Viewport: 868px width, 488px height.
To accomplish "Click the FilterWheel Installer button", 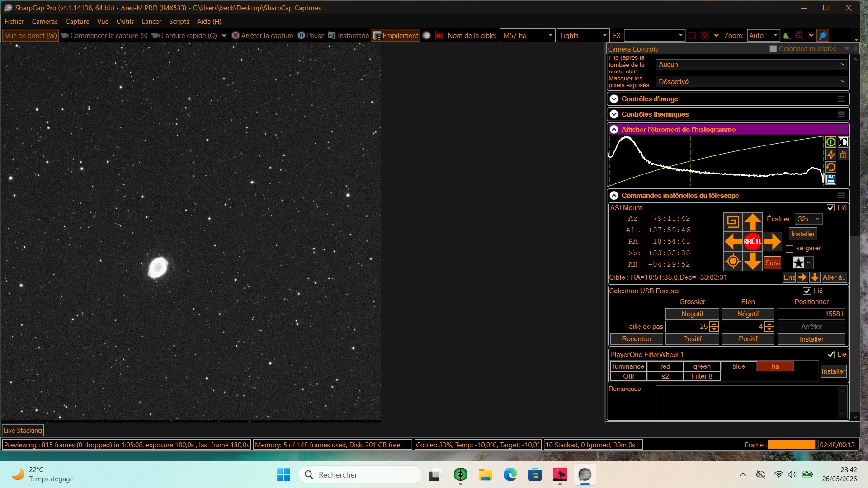I will click(x=833, y=371).
